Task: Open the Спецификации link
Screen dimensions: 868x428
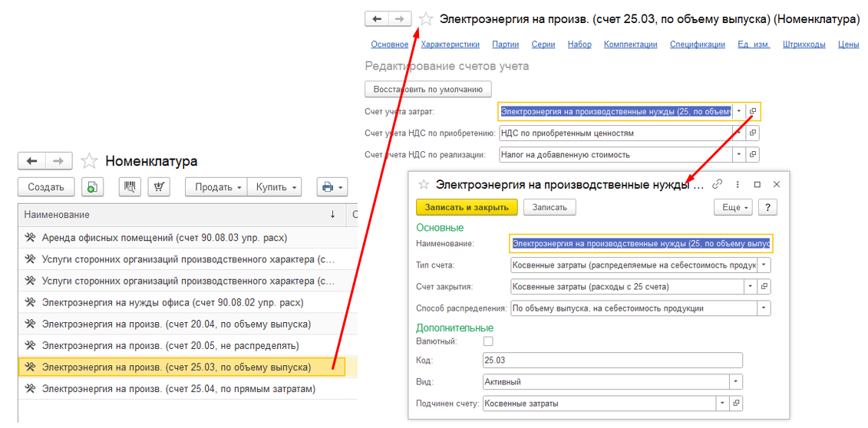Action: [698, 44]
